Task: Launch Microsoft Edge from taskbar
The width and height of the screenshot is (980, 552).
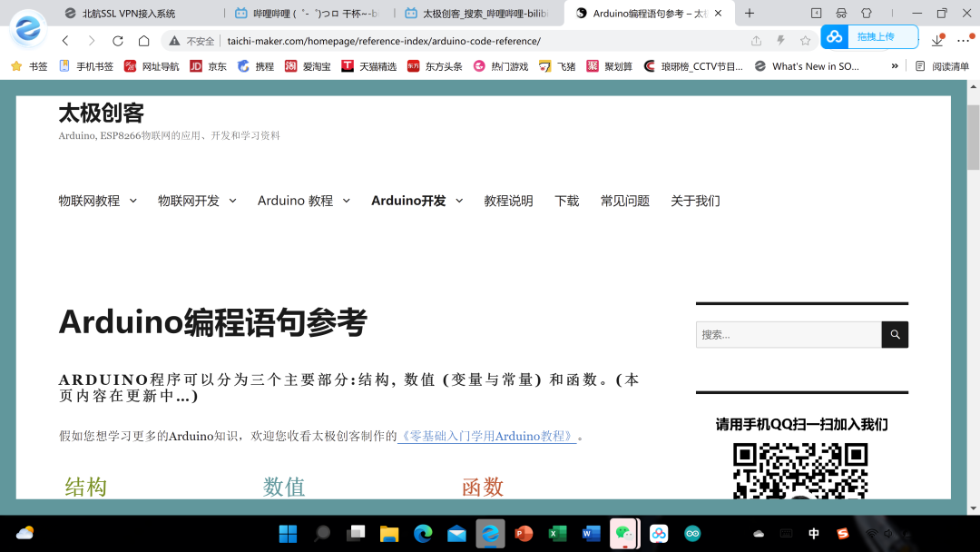Action: [x=423, y=533]
